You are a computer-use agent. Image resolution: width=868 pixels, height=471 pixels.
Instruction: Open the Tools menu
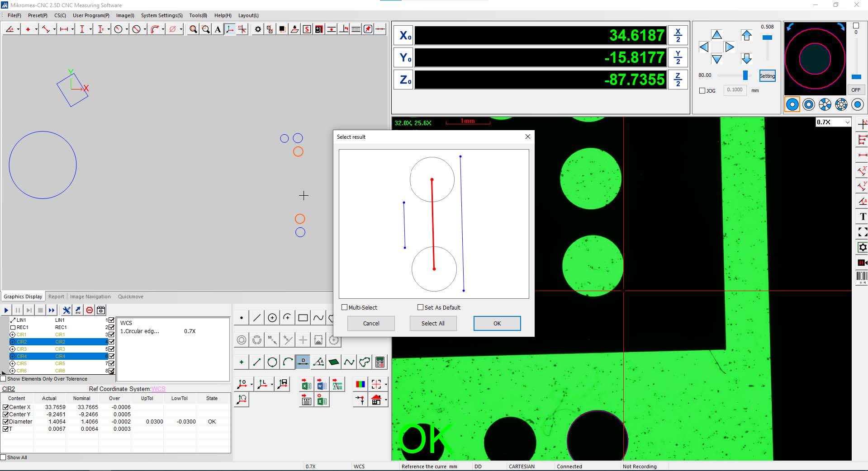click(x=198, y=15)
